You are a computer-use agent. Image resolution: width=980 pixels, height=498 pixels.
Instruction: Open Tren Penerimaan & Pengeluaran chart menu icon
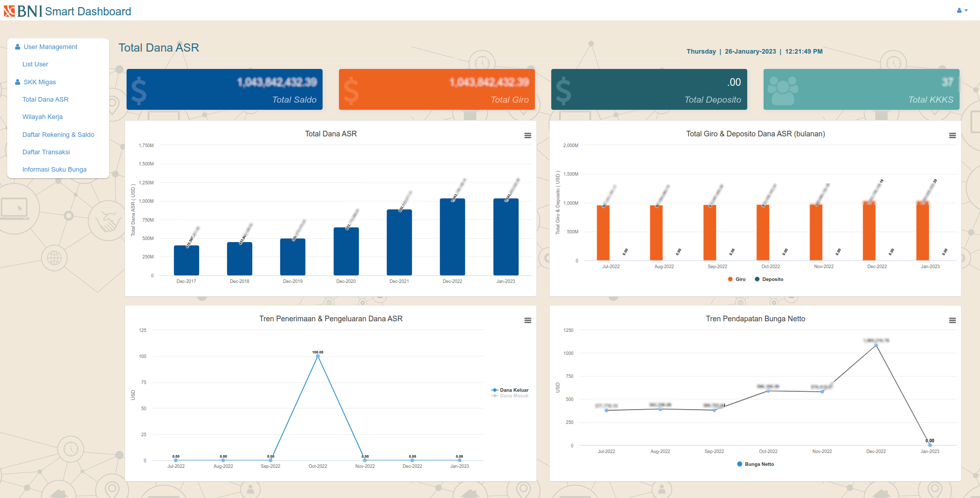(528, 320)
